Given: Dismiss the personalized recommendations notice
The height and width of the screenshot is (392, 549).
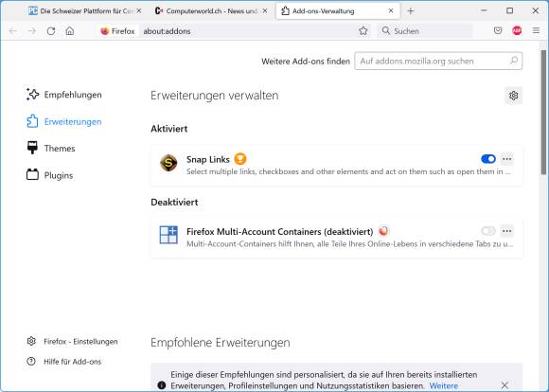Looking at the screenshot, I should pyautogui.click(x=505, y=385).
